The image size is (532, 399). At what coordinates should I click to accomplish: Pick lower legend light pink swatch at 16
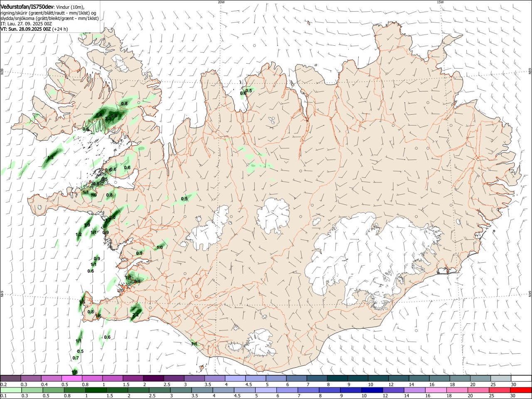(435, 390)
